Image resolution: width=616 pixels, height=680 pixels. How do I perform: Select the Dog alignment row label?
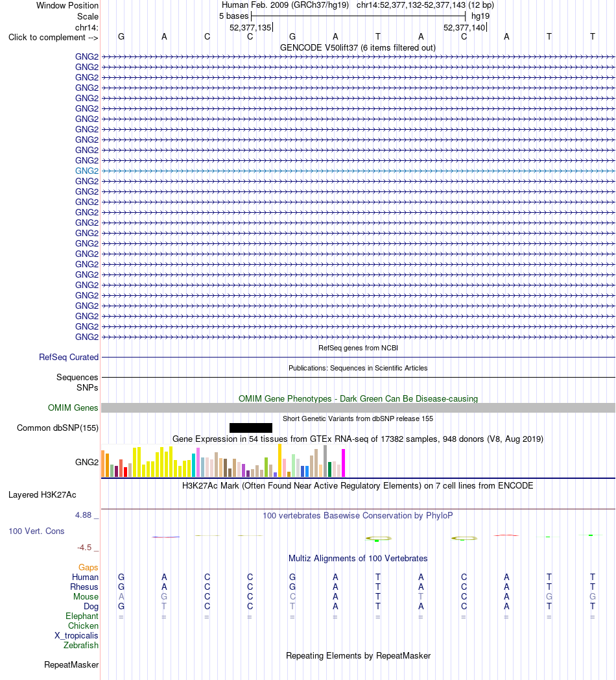point(91,607)
